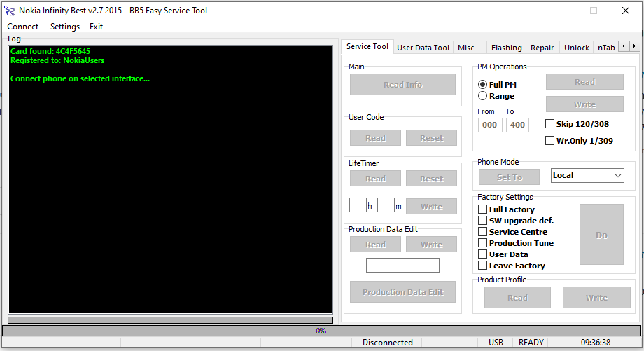Switch to the Repair tab
The width and height of the screenshot is (644, 351).
click(x=542, y=48)
